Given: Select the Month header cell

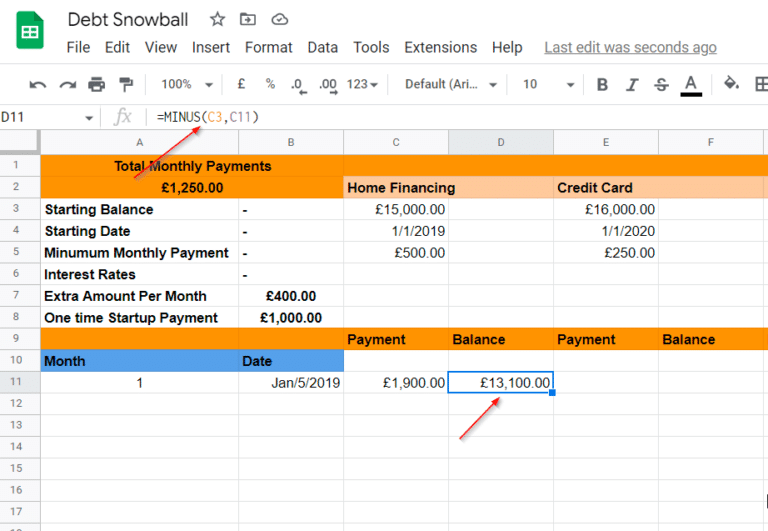Looking at the screenshot, I should tap(140, 361).
